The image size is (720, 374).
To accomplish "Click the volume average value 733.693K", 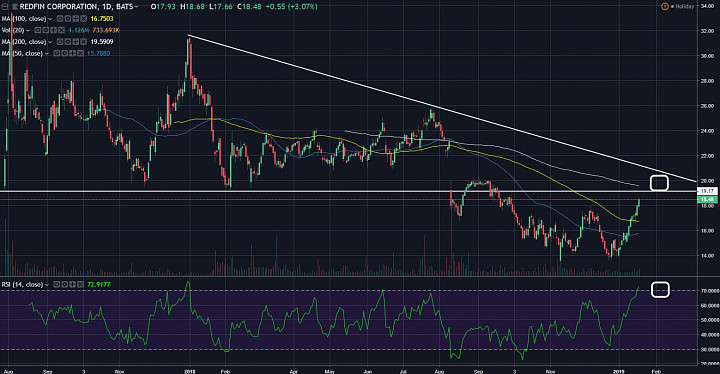I will point(106,30).
